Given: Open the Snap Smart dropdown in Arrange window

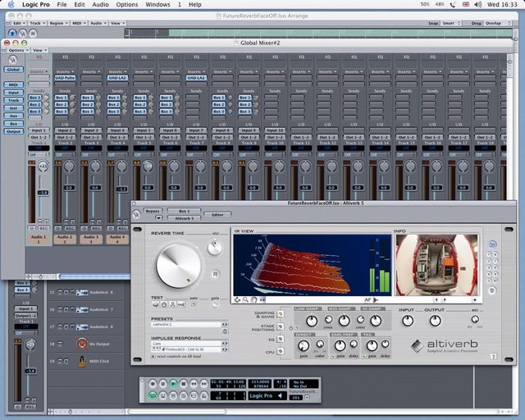Looking at the screenshot, I should click(x=450, y=24).
